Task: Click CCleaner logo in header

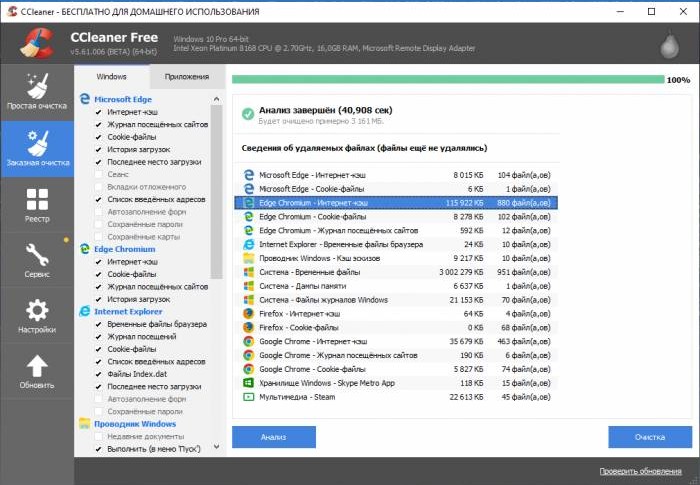Action: click(x=37, y=43)
